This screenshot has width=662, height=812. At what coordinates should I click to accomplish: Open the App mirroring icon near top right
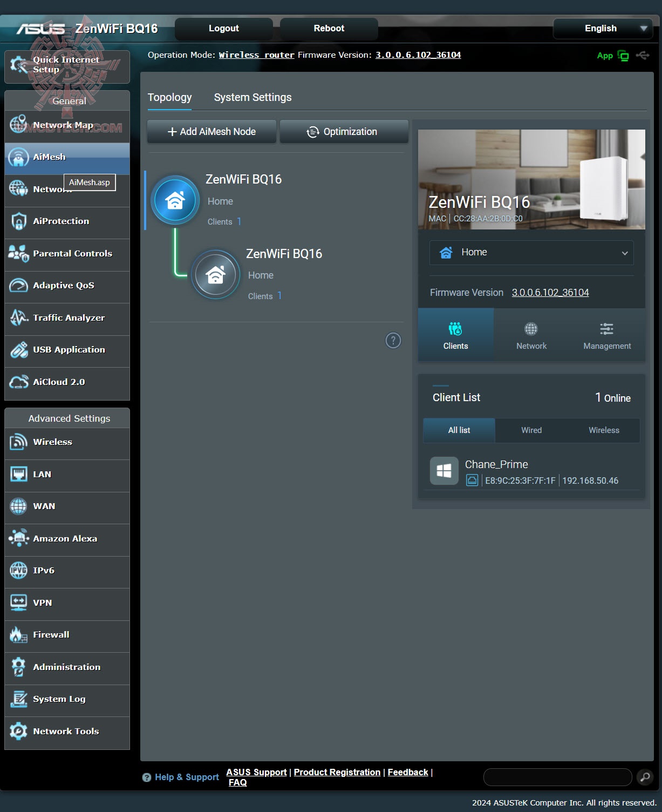pos(623,55)
